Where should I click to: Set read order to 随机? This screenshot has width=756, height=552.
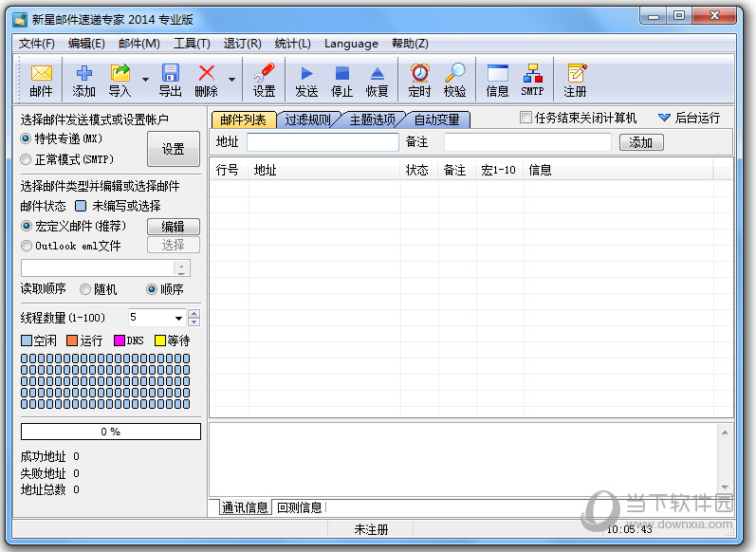click(x=85, y=289)
